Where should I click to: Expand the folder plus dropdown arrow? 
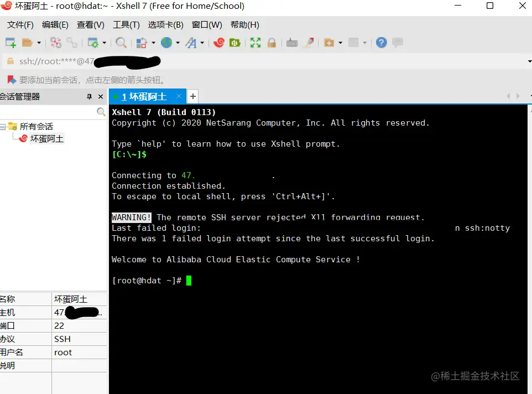(340, 43)
